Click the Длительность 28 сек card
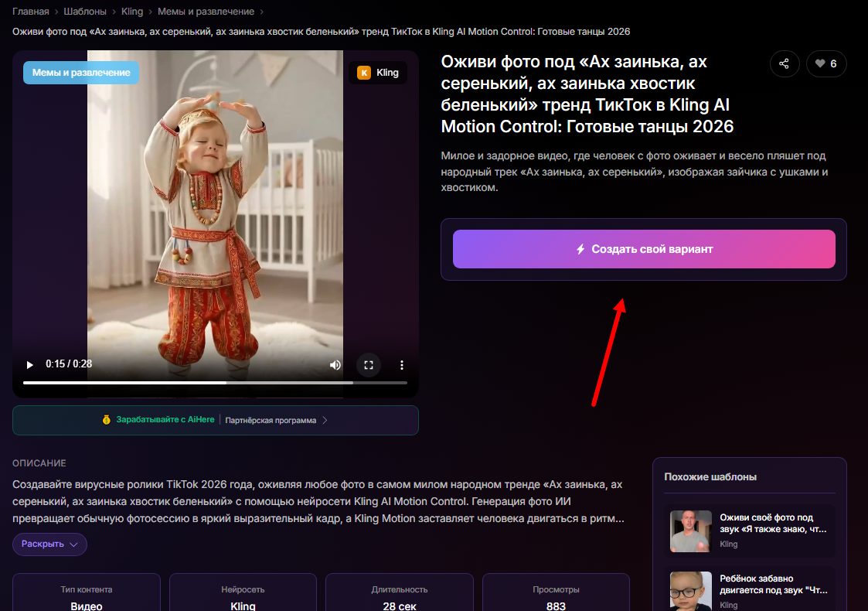 [400, 592]
